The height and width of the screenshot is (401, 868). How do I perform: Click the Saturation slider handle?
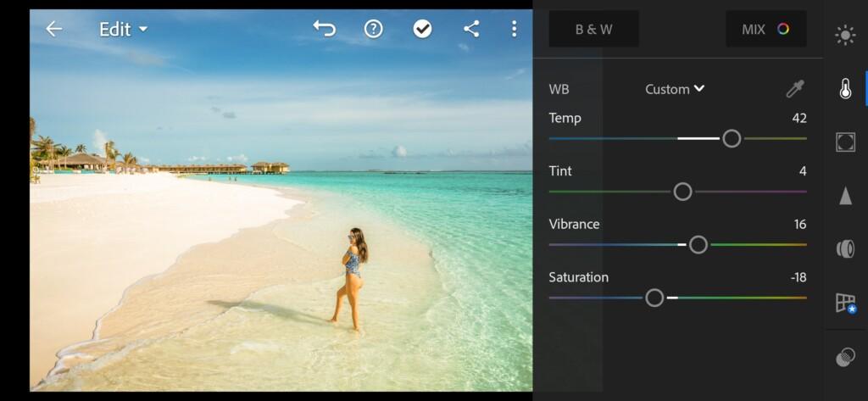[x=654, y=298]
